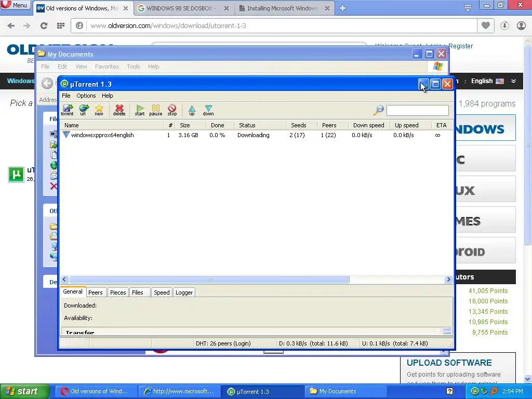This screenshot has height=399, width=532.
Task: Switch to WINDOWS 98 SE DOSBOX browser tab
Action: 183,8
